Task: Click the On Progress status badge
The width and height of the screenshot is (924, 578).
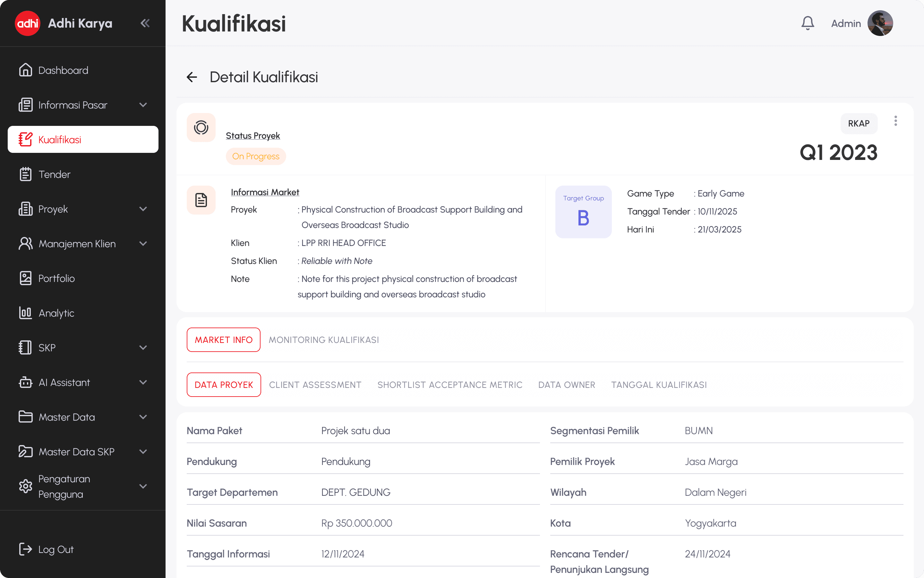Action: click(256, 156)
